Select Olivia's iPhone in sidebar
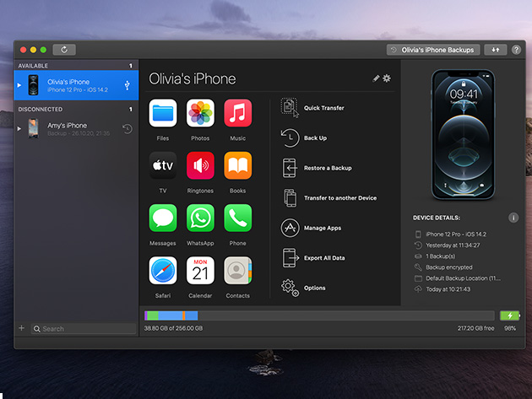532x399 pixels. coord(76,85)
